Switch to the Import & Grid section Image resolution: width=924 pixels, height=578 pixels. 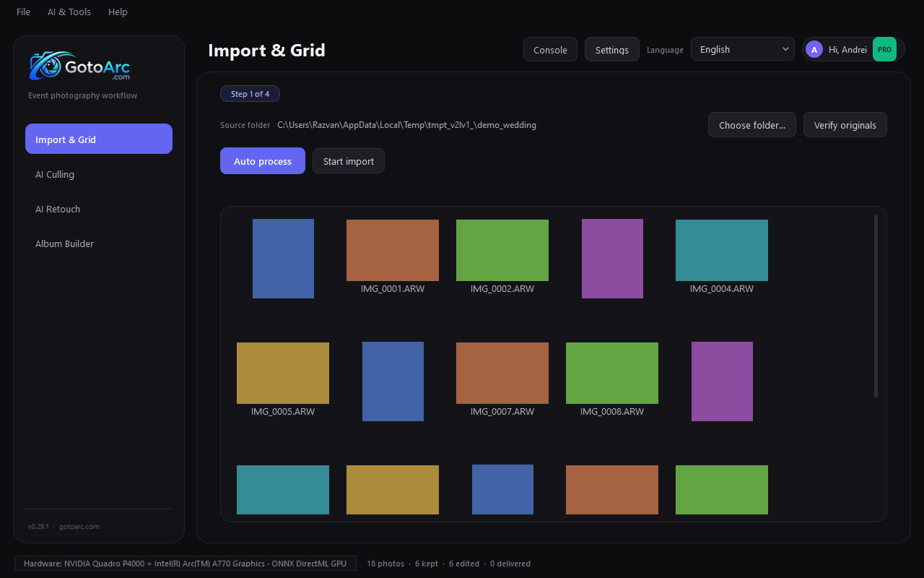(x=99, y=139)
